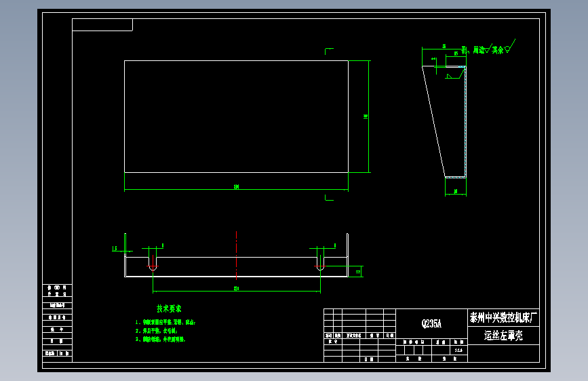Select the company name 泰州中兴数控机床厂
This screenshot has height=381, width=588.
[503, 318]
